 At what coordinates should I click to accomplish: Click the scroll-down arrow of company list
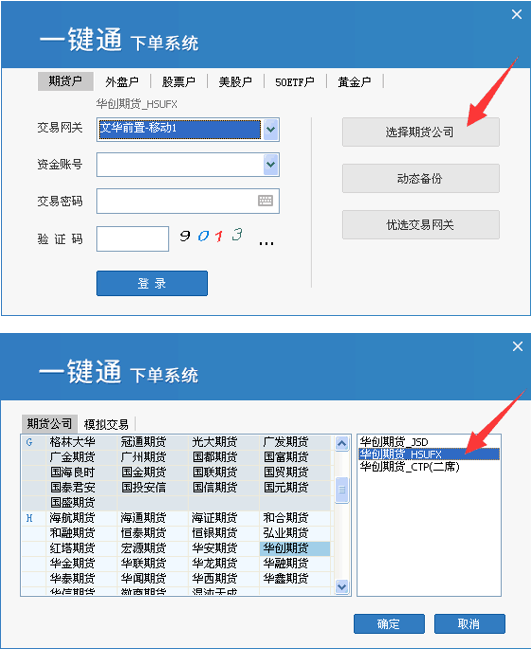341,587
